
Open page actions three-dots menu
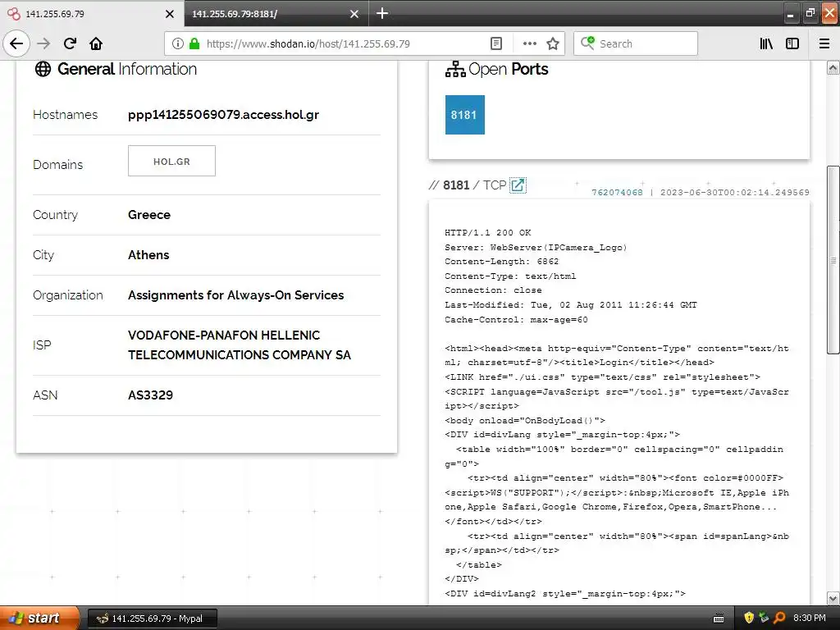coord(529,43)
